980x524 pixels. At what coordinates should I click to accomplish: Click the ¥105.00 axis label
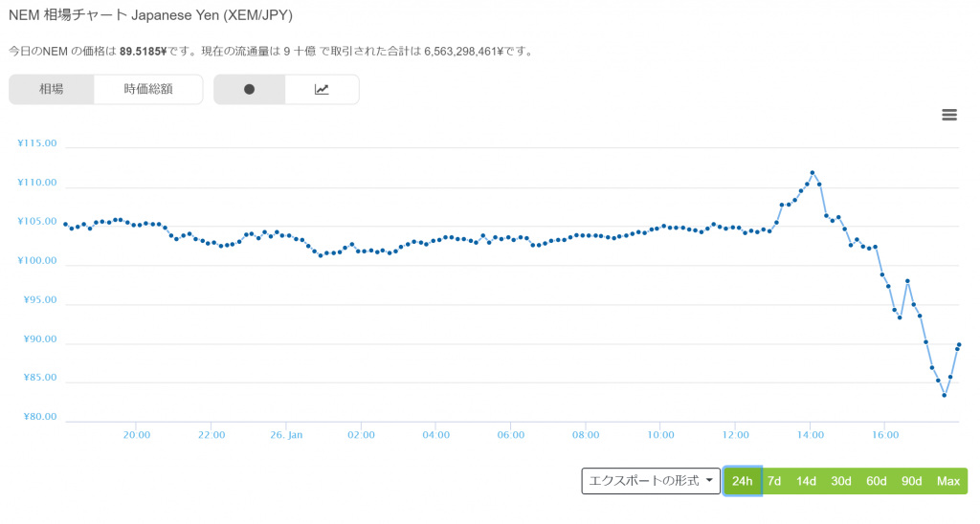37,222
